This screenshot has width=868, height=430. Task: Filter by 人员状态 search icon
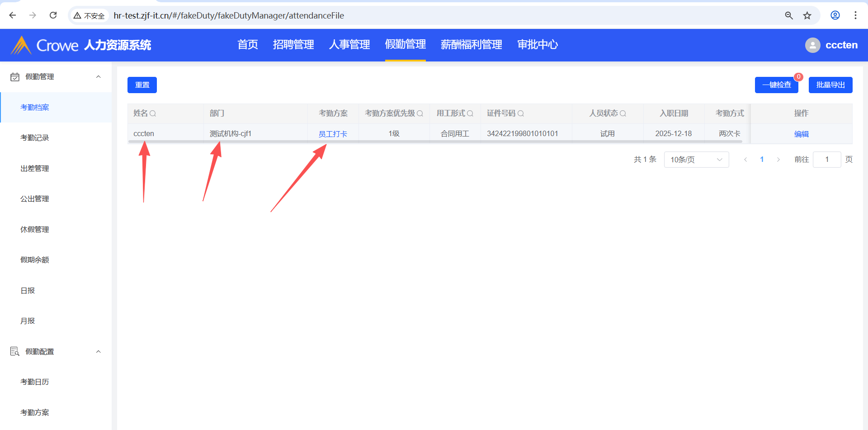pos(623,113)
